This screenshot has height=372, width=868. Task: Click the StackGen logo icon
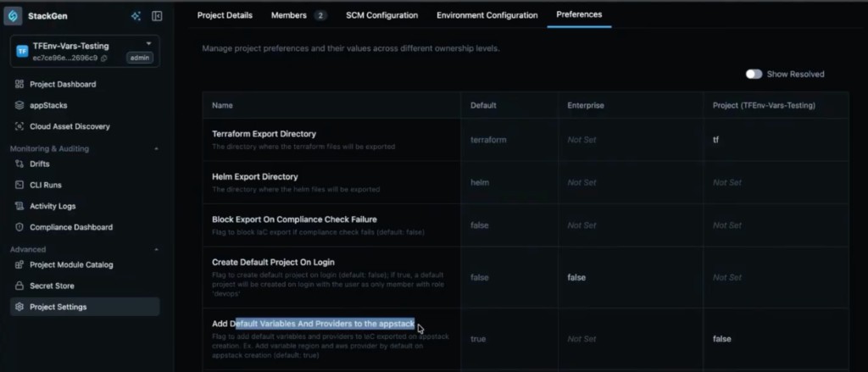click(x=13, y=16)
